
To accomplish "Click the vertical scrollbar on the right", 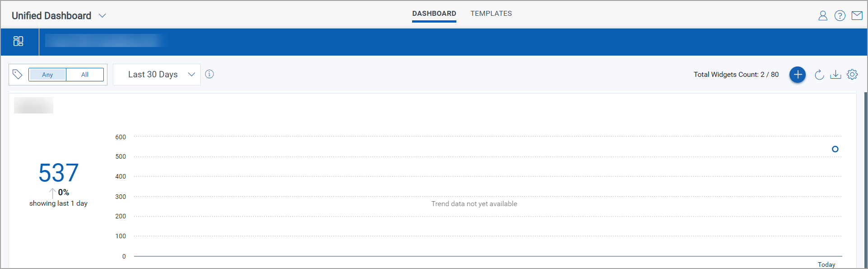I will (865, 180).
